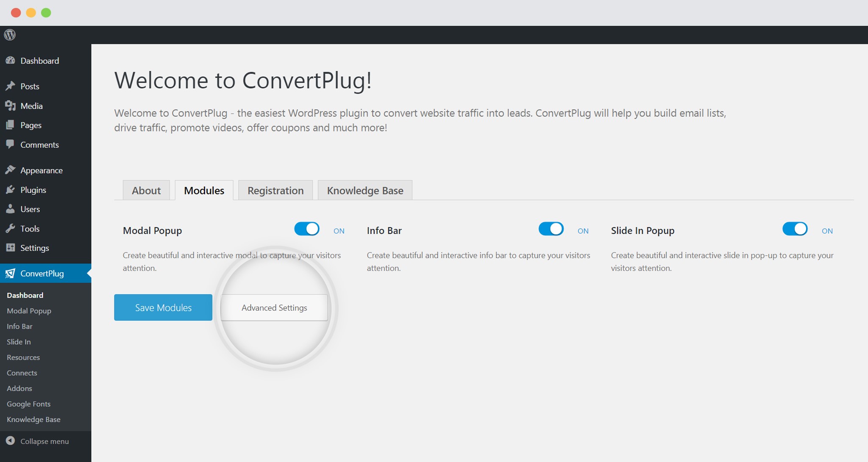Open Addons submenu link
Screen dimensions: 868x462
(19, 388)
